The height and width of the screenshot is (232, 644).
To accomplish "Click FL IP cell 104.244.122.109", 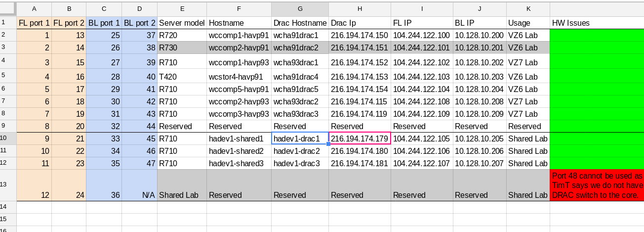I will coord(421,114).
